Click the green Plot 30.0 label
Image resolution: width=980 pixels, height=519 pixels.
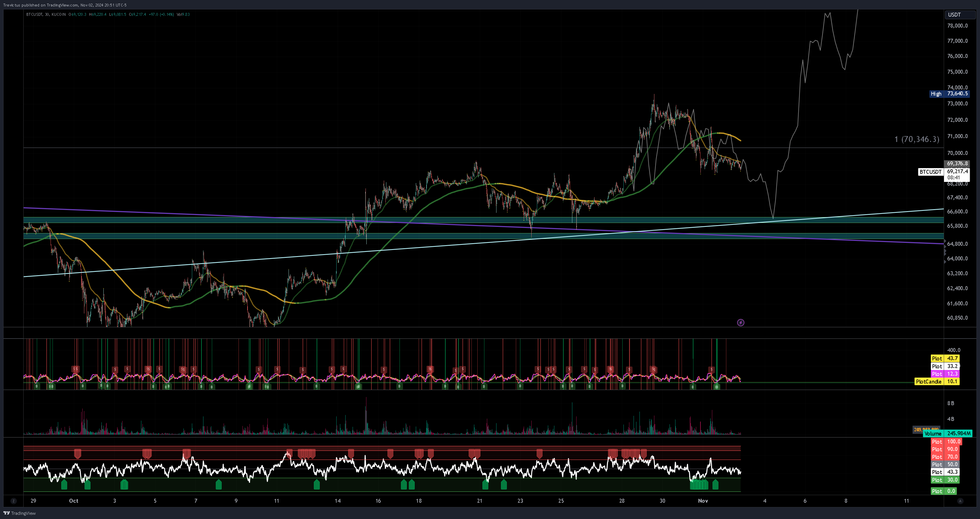945,480
